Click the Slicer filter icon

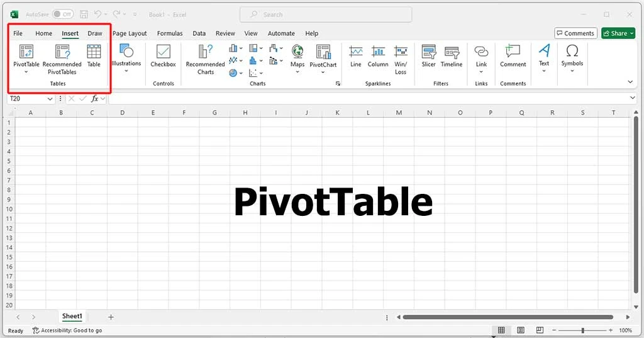[x=428, y=52]
